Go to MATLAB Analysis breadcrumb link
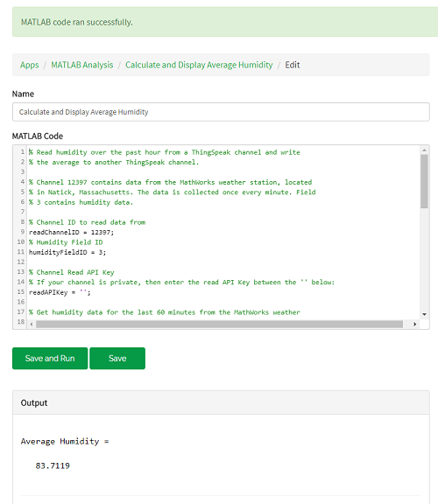438x504 pixels. click(82, 65)
